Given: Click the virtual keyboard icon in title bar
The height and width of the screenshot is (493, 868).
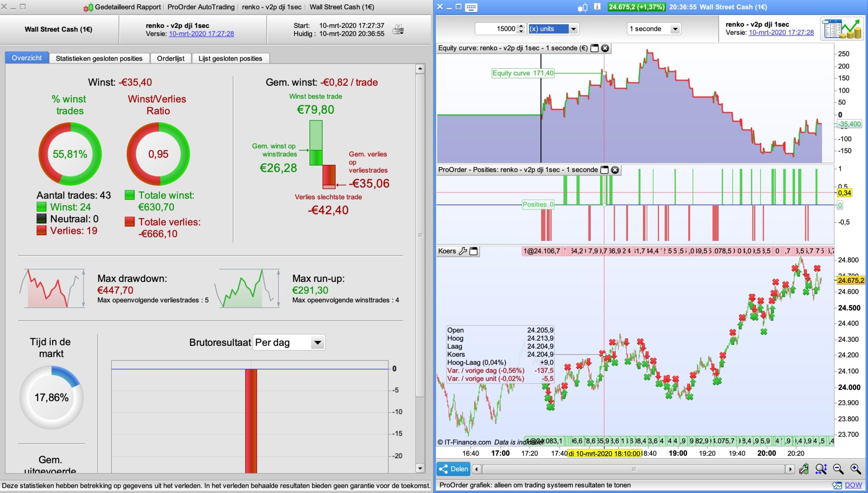Looking at the screenshot, I should pos(471,7).
